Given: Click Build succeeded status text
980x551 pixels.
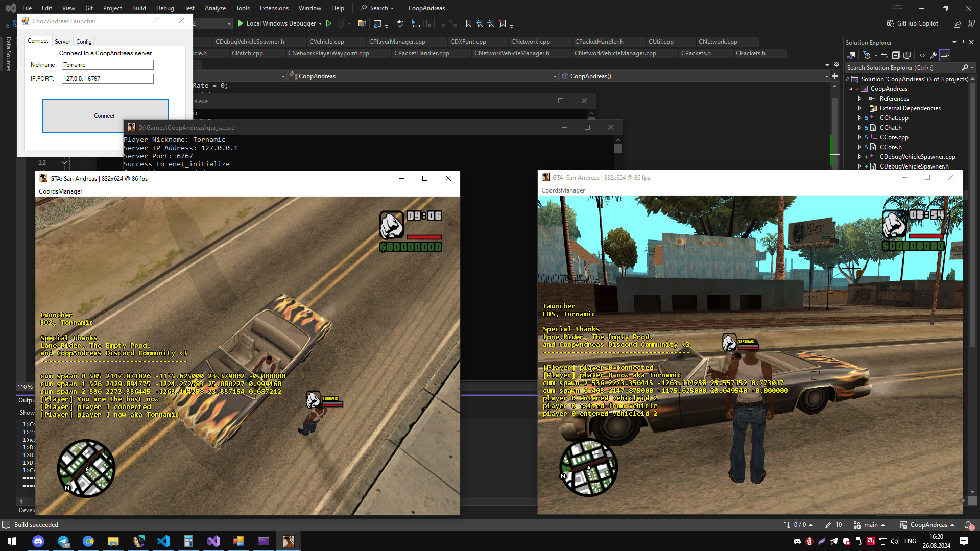Looking at the screenshot, I should pyautogui.click(x=36, y=525).
